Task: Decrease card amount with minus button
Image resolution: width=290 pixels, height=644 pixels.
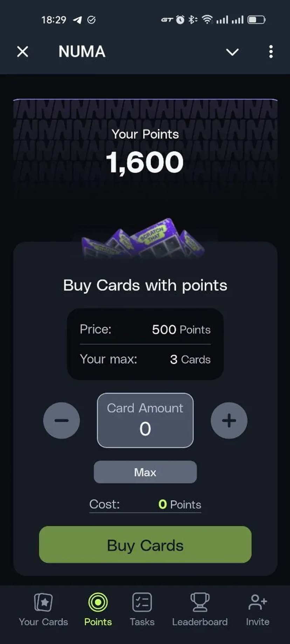Action: (61, 420)
